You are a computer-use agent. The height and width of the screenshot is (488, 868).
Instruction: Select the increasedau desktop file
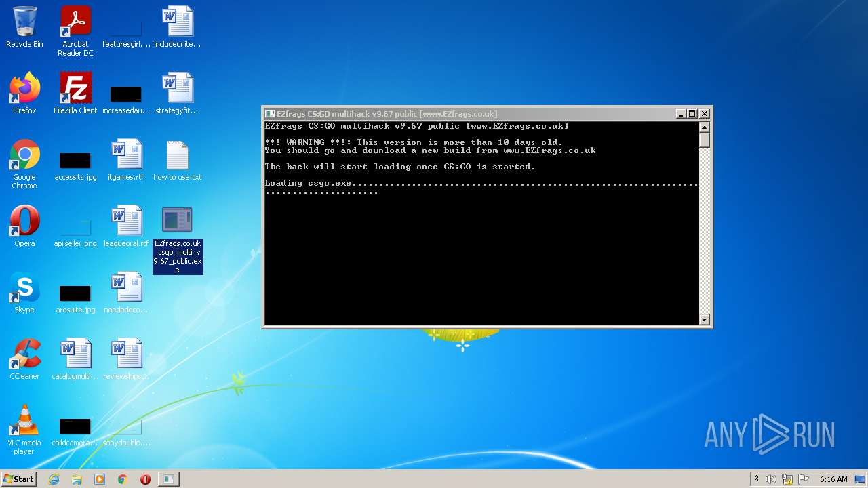click(x=126, y=98)
